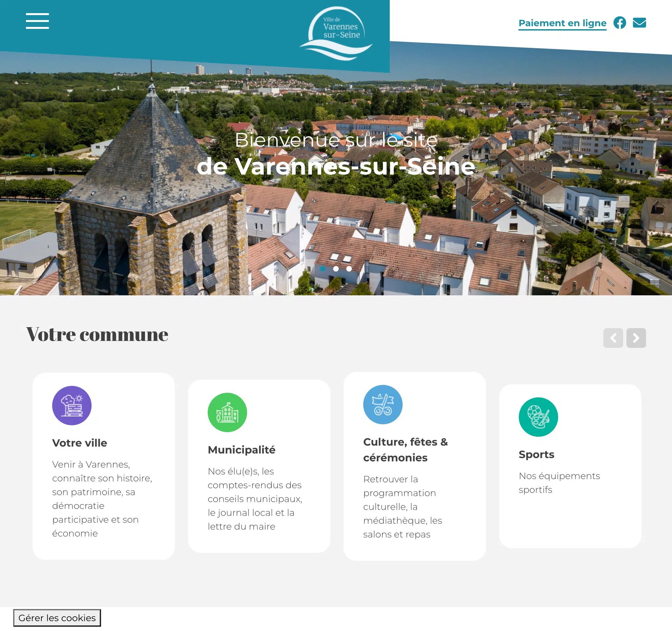
Task: Click the Varennes-sur-Seine logo
Action: 336,33
